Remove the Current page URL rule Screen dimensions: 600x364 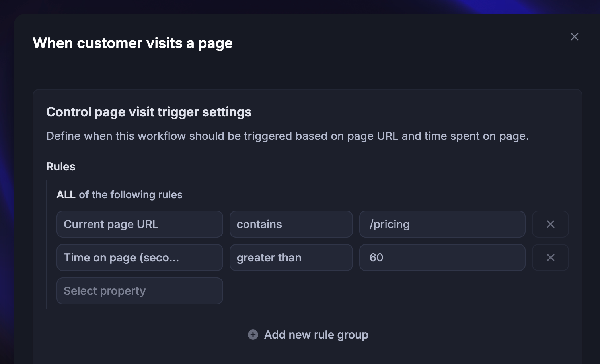pyautogui.click(x=550, y=224)
